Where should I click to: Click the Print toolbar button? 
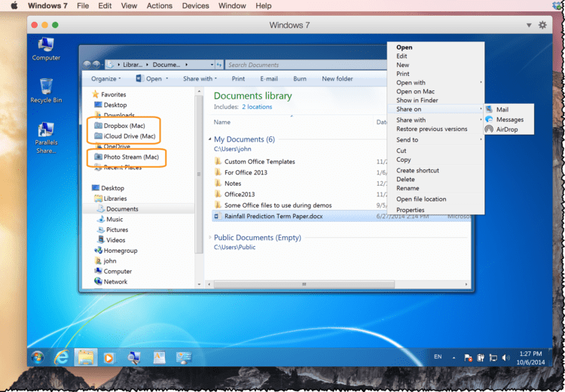[x=238, y=79]
